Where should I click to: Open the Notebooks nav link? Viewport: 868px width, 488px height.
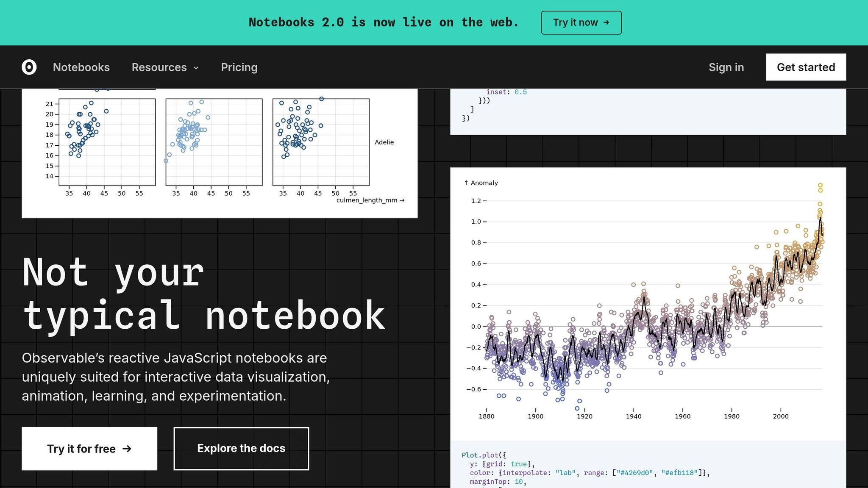81,67
